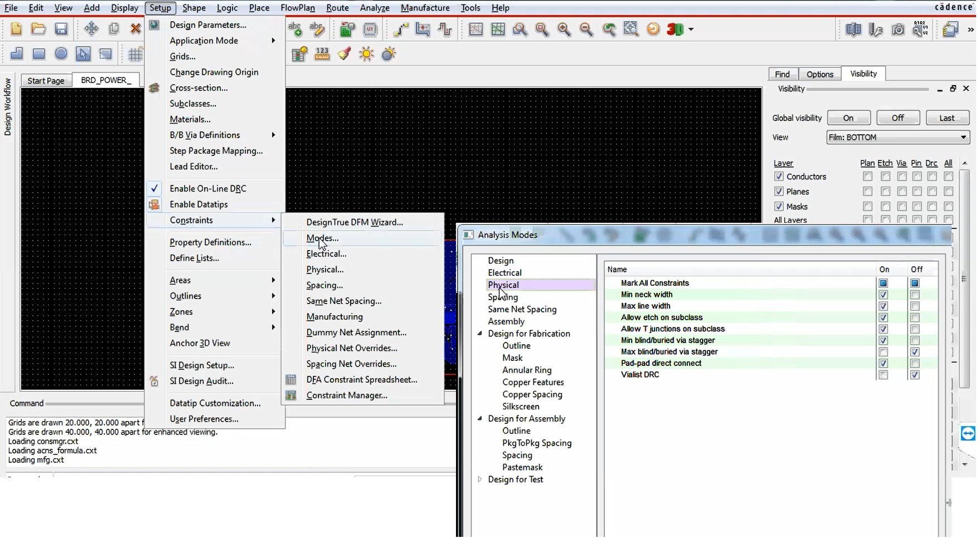Uncheck Min neck width in On column

point(883,295)
